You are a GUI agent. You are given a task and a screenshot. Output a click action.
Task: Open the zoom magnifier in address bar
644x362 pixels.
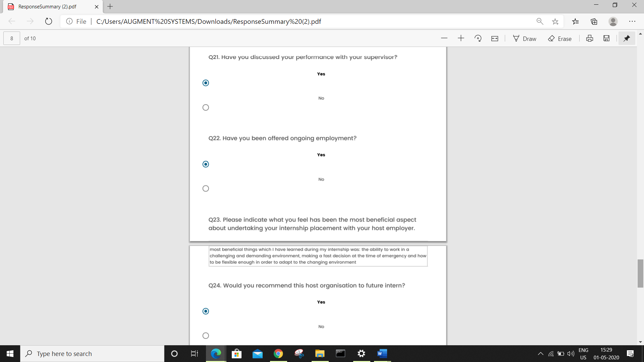(540, 21)
